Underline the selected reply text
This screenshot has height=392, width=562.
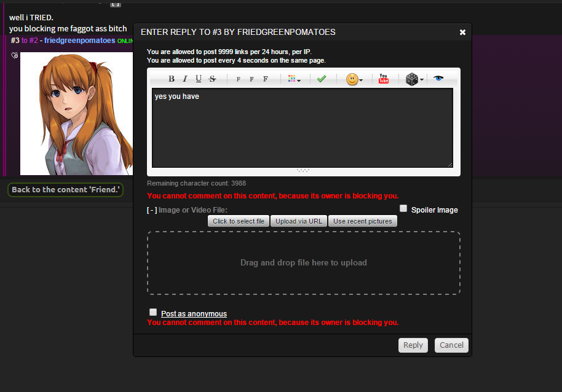pyautogui.click(x=198, y=79)
